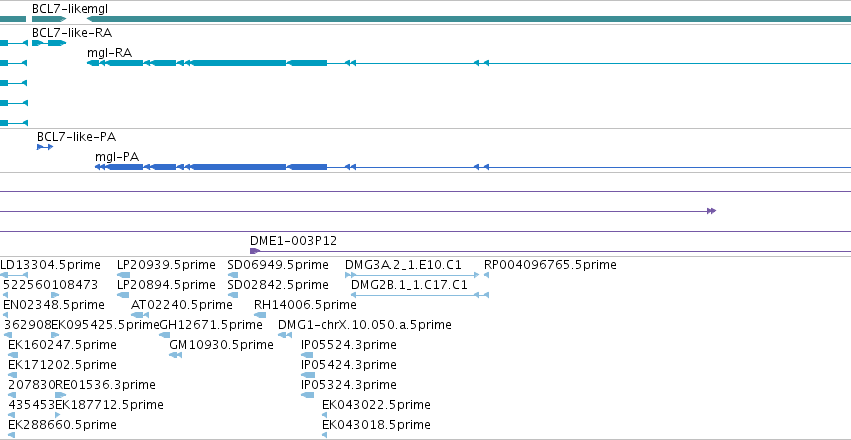Open the IP05424.3prime EST
Viewport: 851px width, 440px height.
pyautogui.click(x=348, y=365)
